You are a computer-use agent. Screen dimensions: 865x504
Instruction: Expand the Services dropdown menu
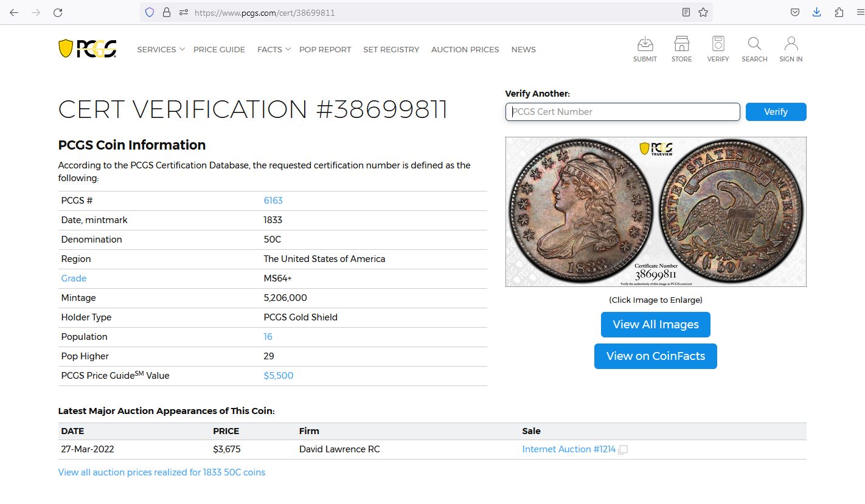pos(161,49)
